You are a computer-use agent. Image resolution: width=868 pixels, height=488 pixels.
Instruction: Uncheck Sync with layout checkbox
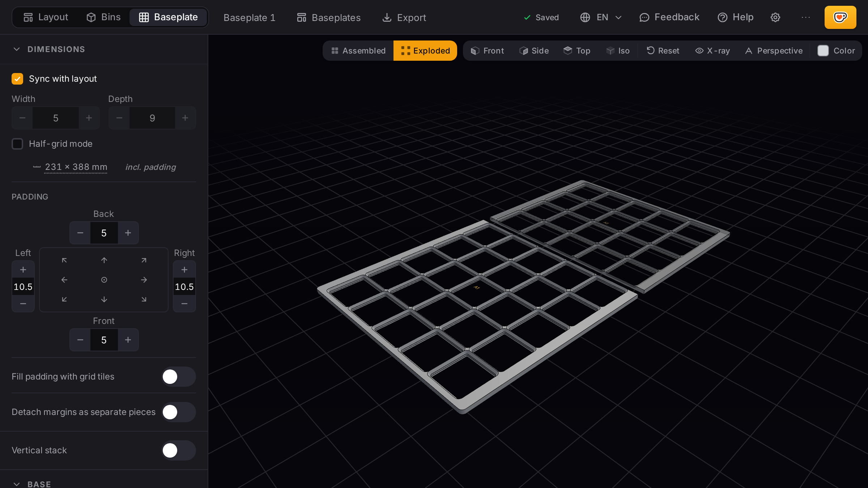(x=17, y=79)
